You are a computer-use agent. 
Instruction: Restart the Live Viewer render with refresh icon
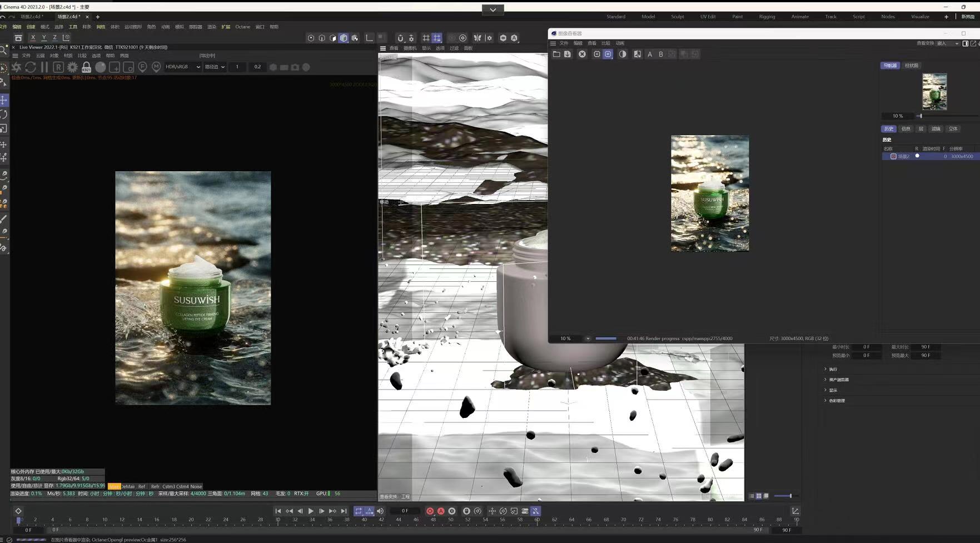pyautogui.click(x=31, y=67)
